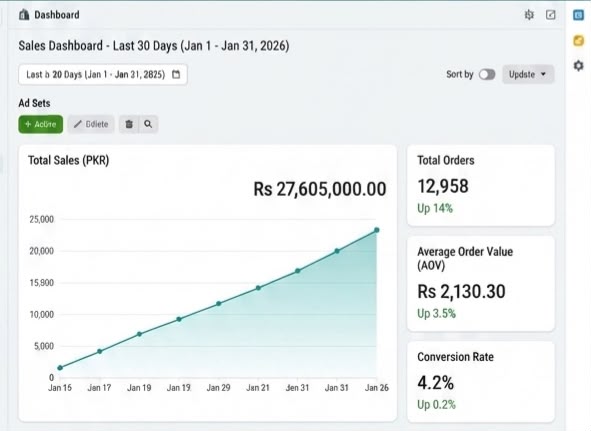
Task: Click the Sales Dashboard - Last 30 Days heading
Action: 154,46
